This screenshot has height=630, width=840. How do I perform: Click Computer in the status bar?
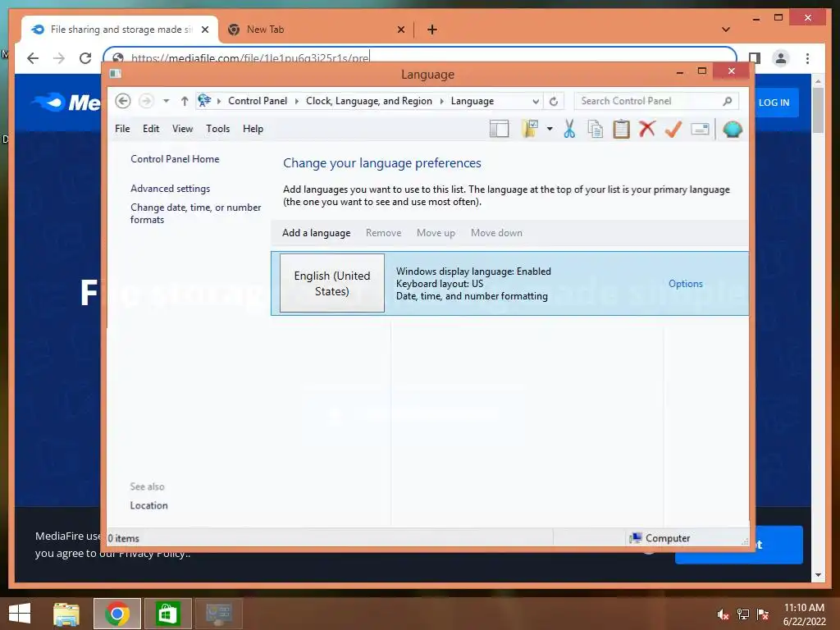pos(660,538)
